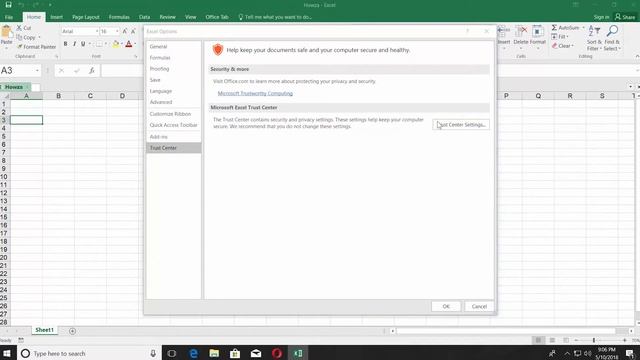Screen dimensions: 640x360
Task: Select Add-ins in Excel Options sidebar
Action: click(x=173, y=137)
